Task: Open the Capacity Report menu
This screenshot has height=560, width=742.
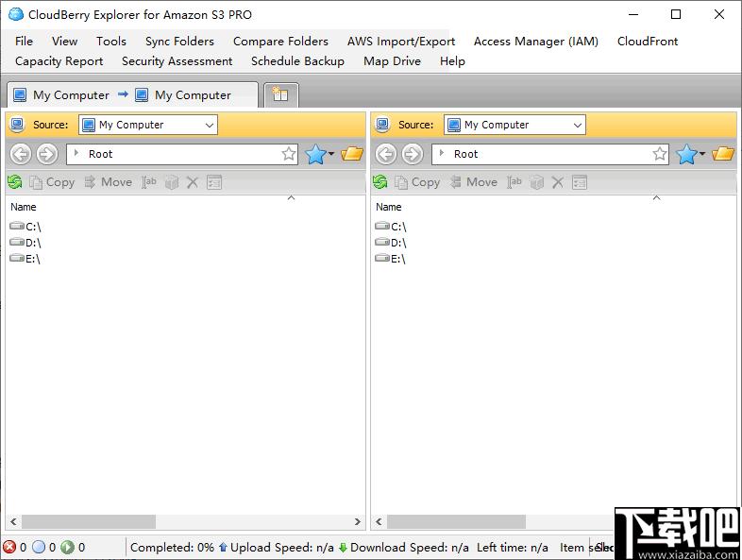Action: [x=59, y=61]
